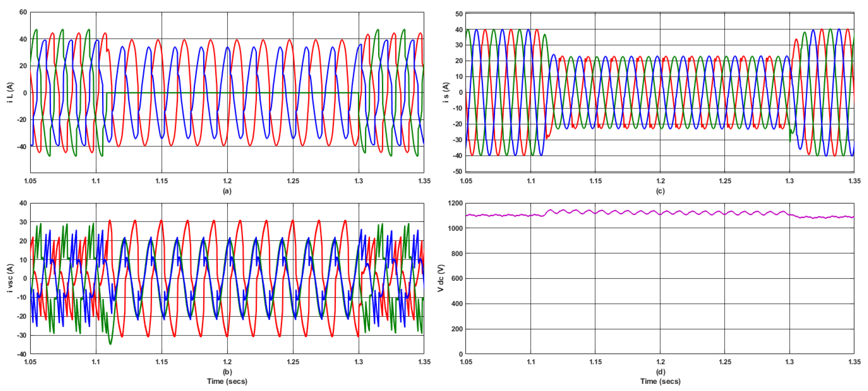868x391 pixels.
Task: Click the -40 tick on i vsc axis
Action: coord(22,354)
